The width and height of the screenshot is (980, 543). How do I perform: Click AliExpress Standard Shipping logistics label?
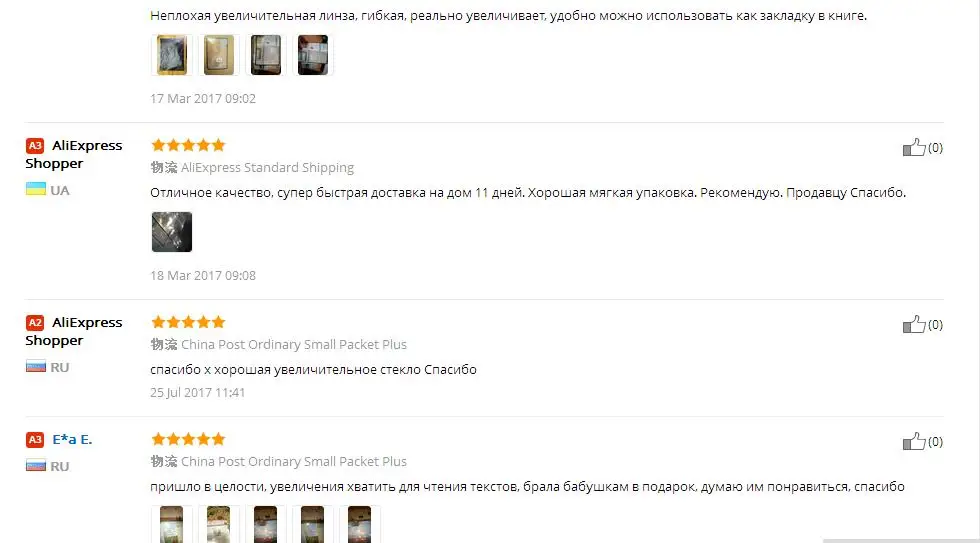click(x=267, y=167)
